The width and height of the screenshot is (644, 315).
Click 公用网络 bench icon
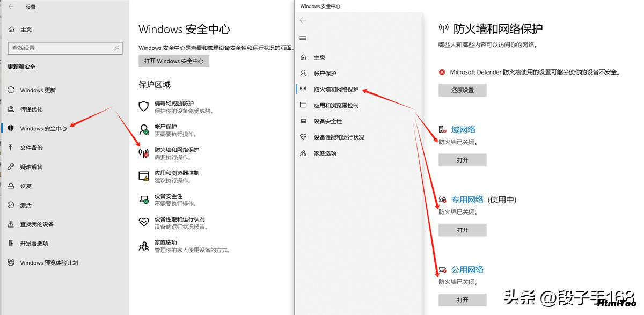[x=443, y=269]
